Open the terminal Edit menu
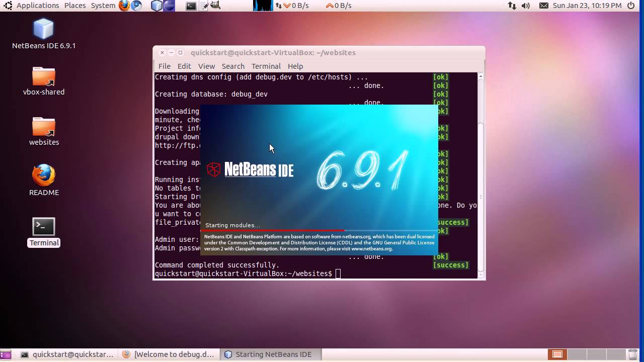Viewport: 644px width, 362px height. click(184, 66)
